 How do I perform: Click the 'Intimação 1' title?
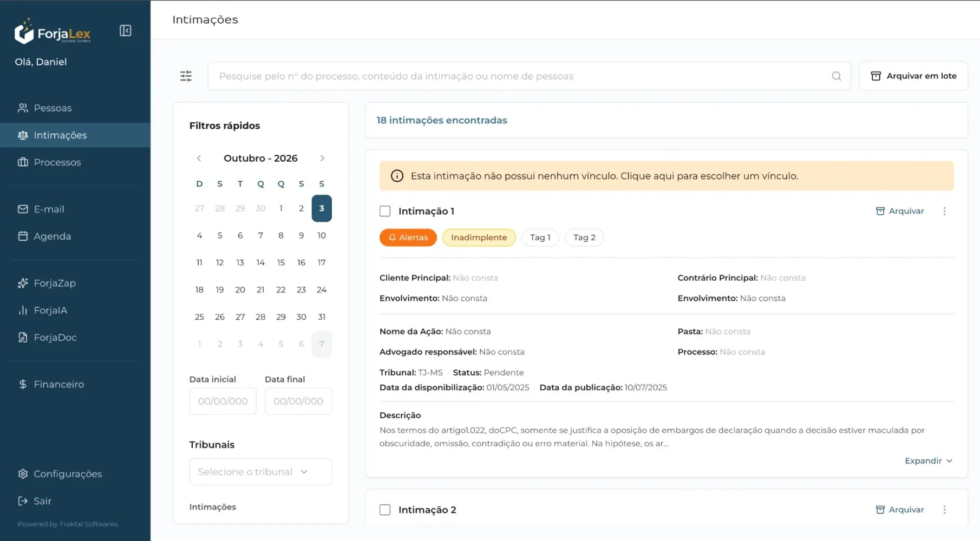[426, 212]
